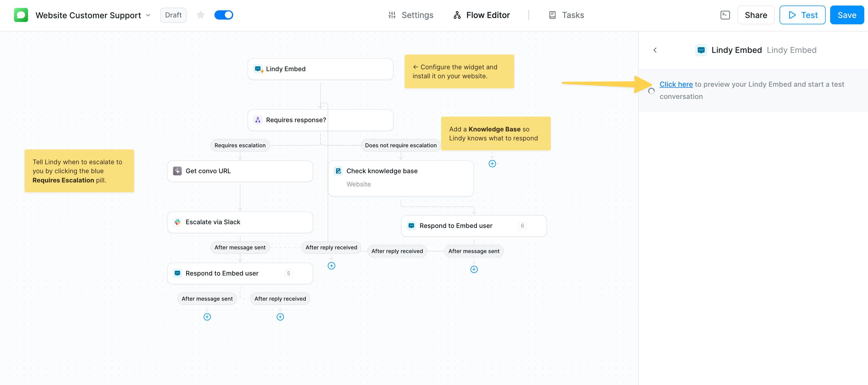The width and height of the screenshot is (868, 385).
Task: Collapse the Lindy Embed panel with back chevron
Action: coord(655,50)
